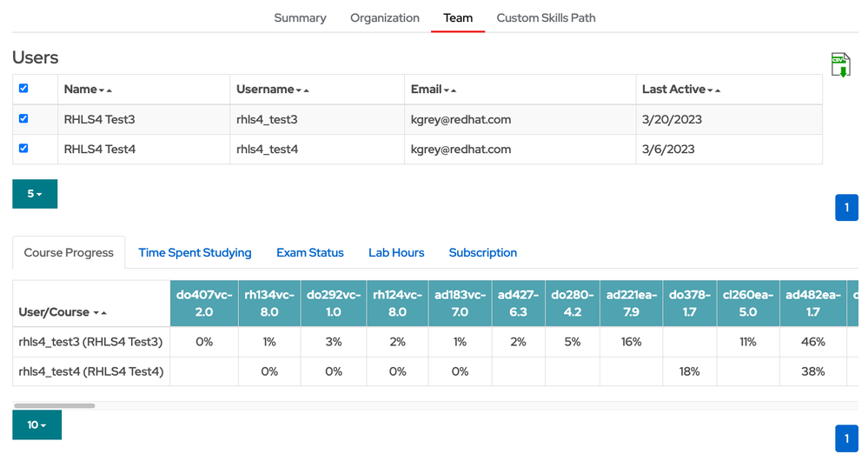The height and width of the screenshot is (461, 868).
Task: Sort by Last Active column arrows
Action: point(713,90)
